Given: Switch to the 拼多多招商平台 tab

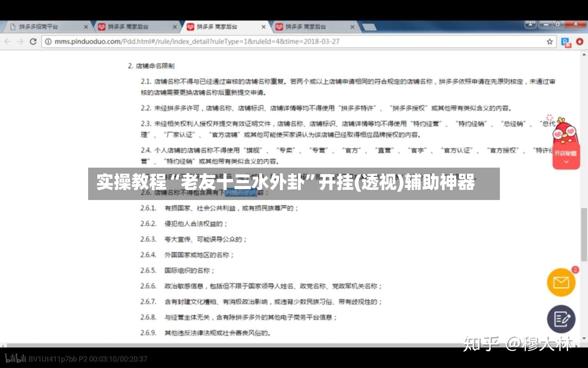Looking at the screenshot, I should pos(47,27).
